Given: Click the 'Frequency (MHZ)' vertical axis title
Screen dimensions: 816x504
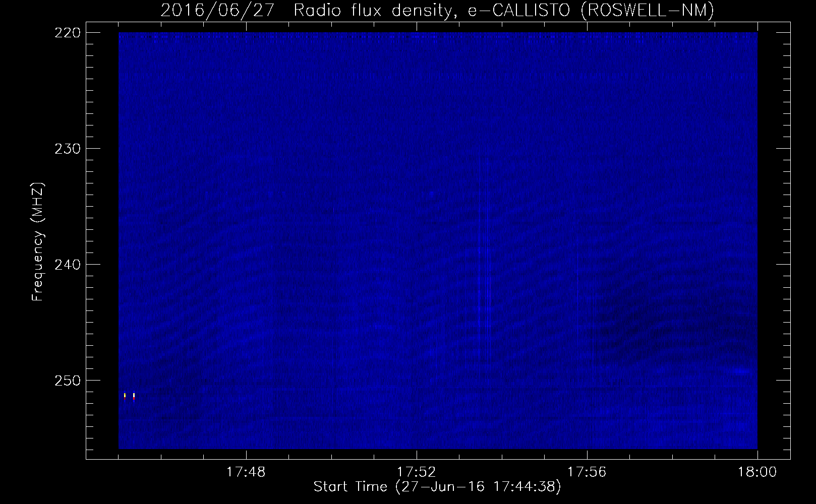Looking at the screenshot, I should 38,242.
